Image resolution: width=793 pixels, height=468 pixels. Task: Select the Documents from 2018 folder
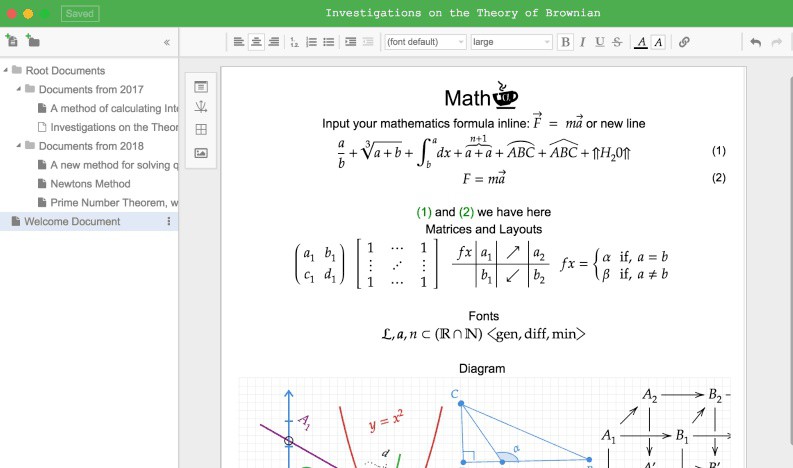(91, 146)
